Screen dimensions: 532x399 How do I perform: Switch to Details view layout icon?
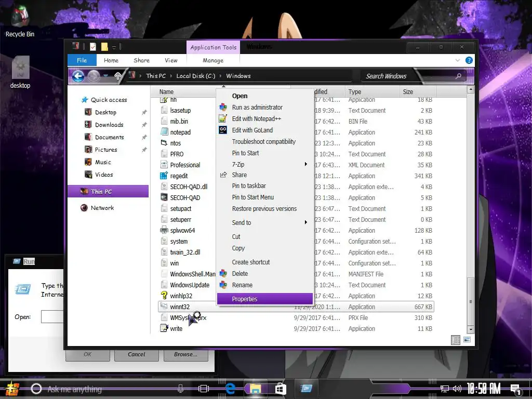(x=455, y=340)
